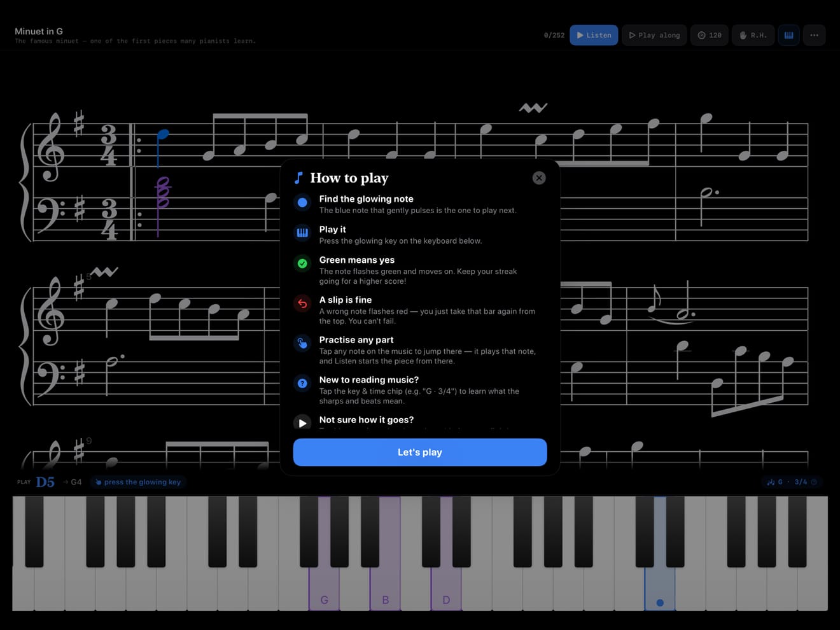Open the tempo 120 control
The image size is (840, 630).
[710, 35]
